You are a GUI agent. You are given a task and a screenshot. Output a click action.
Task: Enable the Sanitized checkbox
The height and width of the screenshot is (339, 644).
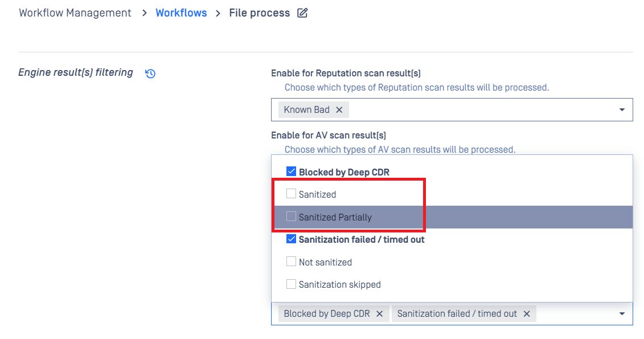[x=291, y=194]
